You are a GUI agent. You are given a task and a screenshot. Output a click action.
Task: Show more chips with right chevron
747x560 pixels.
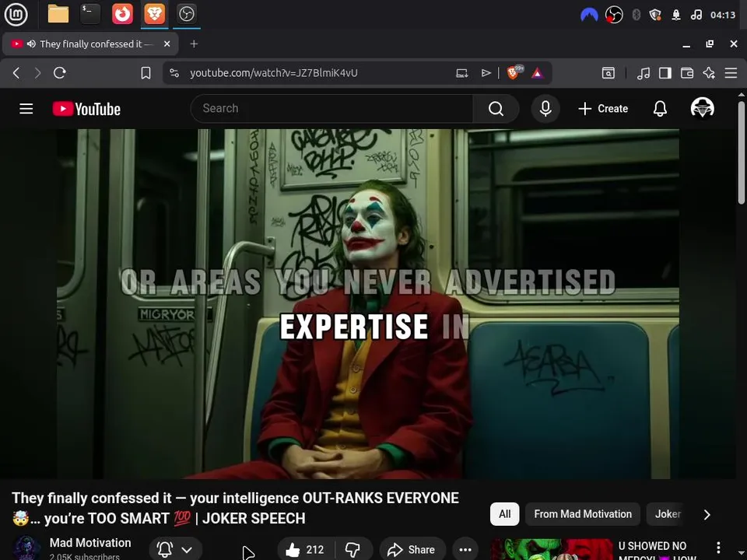click(x=707, y=514)
